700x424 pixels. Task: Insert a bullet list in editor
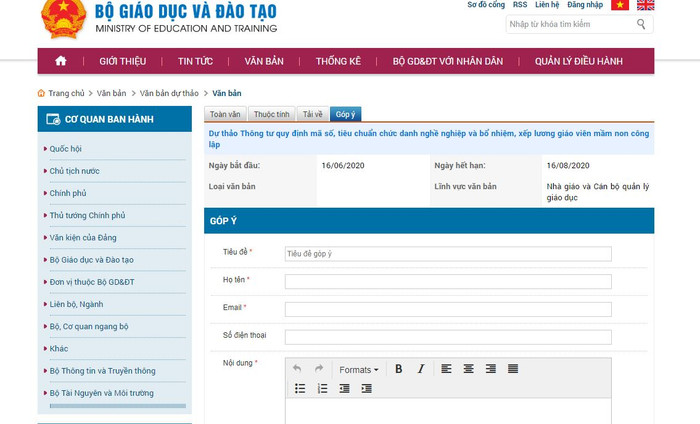299,388
